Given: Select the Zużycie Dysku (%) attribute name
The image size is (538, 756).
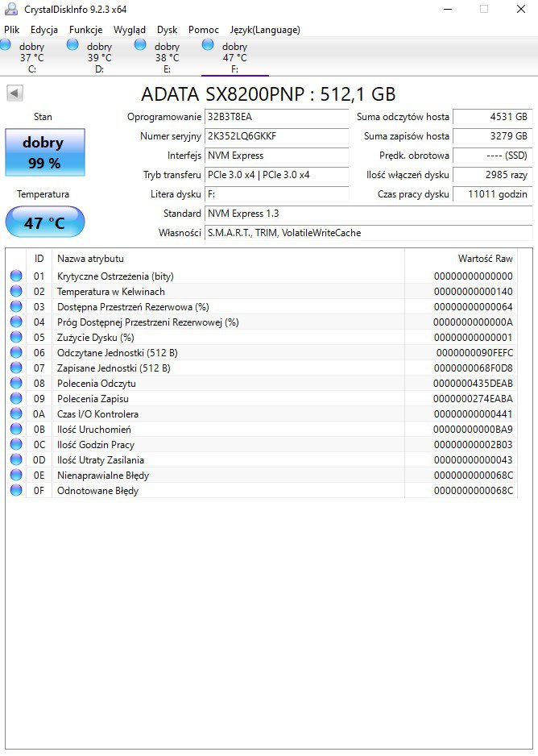Looking at the screenshot, I should (95, 338).
